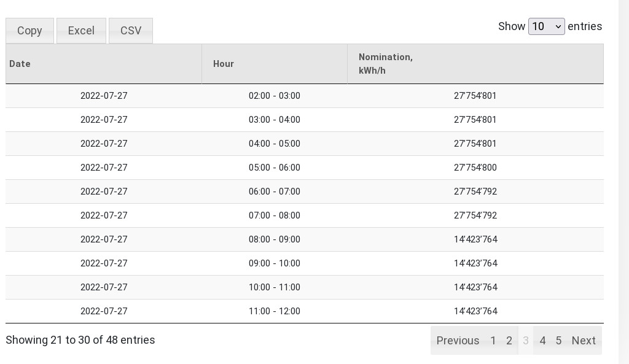
Task: Go to Next page
Action: click(584, 341)
